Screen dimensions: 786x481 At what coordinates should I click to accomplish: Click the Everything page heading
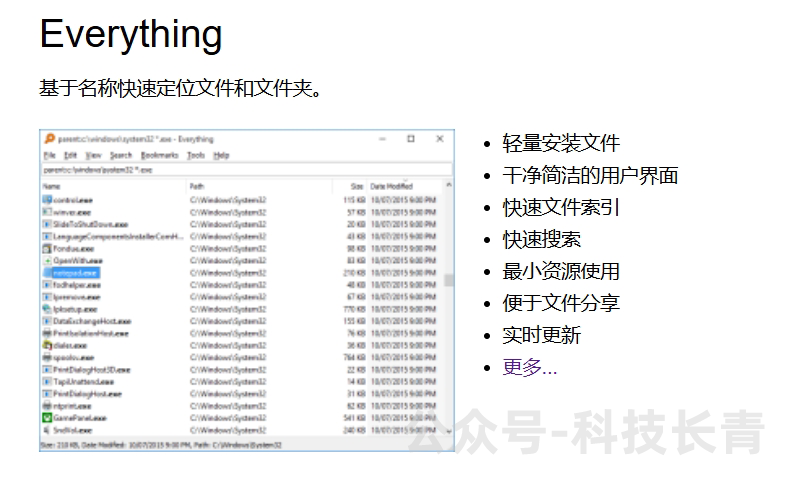[131, 34]
